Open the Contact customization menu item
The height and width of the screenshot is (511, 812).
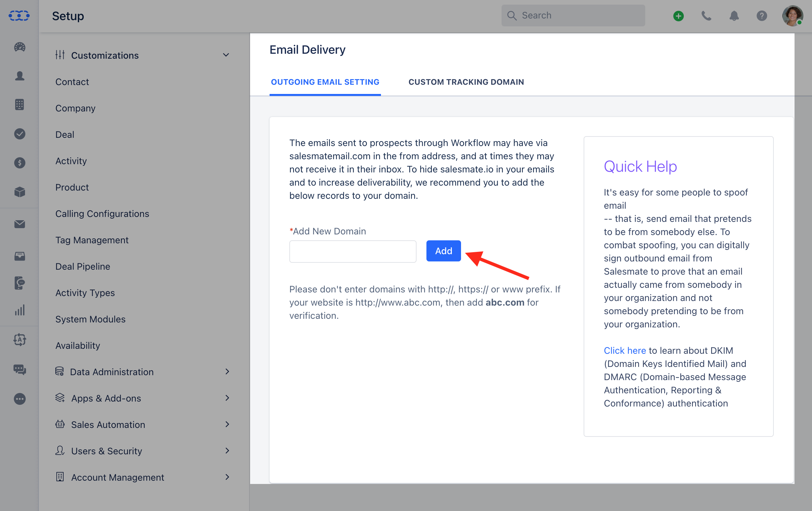[72, 82]
